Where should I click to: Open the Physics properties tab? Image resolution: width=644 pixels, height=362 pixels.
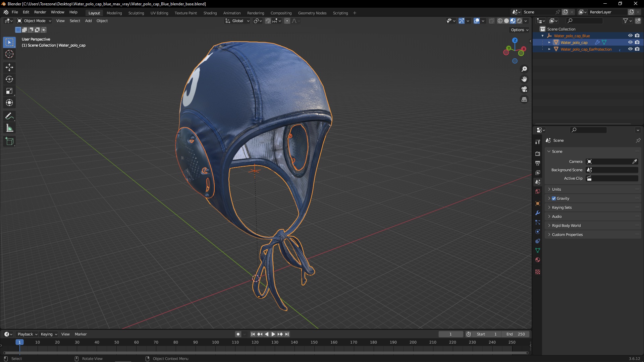tap(538, 232)
